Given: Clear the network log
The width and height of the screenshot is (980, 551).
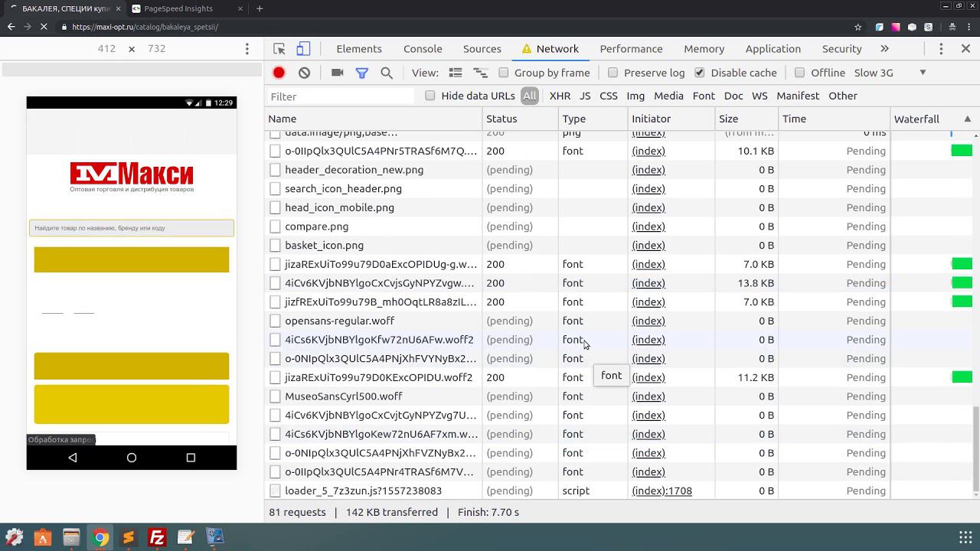Looking at the screenshot, I should point(304,73).
